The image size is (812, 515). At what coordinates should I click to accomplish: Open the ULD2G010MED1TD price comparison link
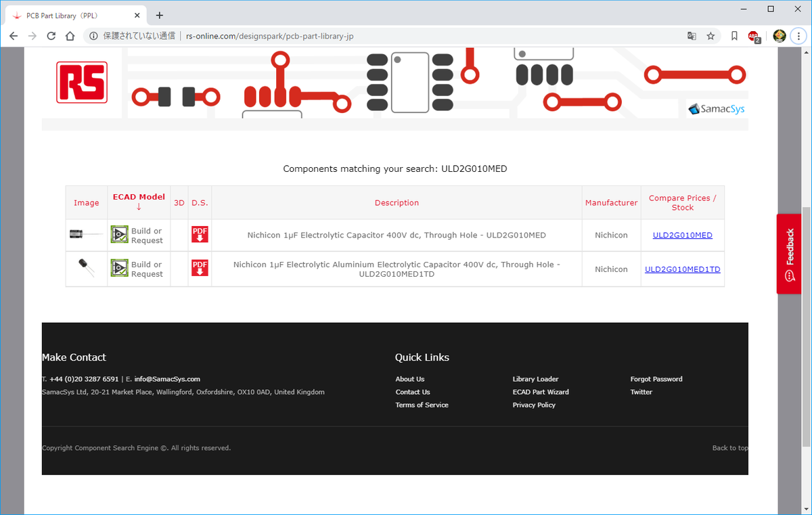tap(682, 269)
